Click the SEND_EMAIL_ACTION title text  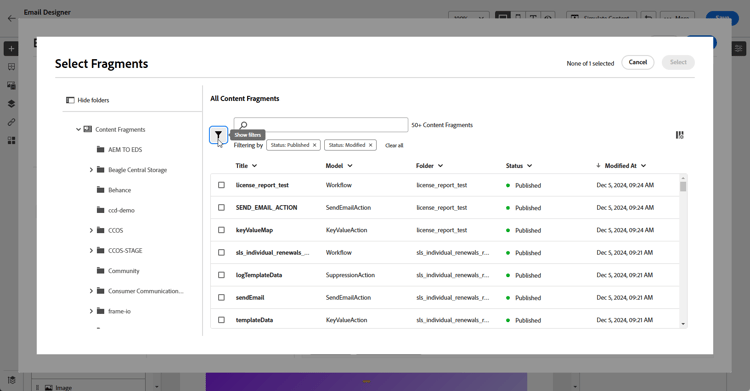pos(266,207)
